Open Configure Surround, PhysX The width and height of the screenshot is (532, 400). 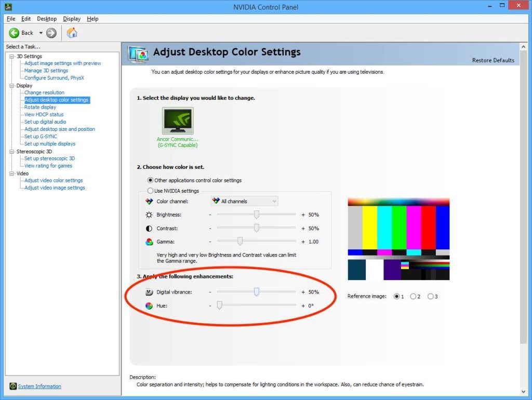[x=54, y=78]
